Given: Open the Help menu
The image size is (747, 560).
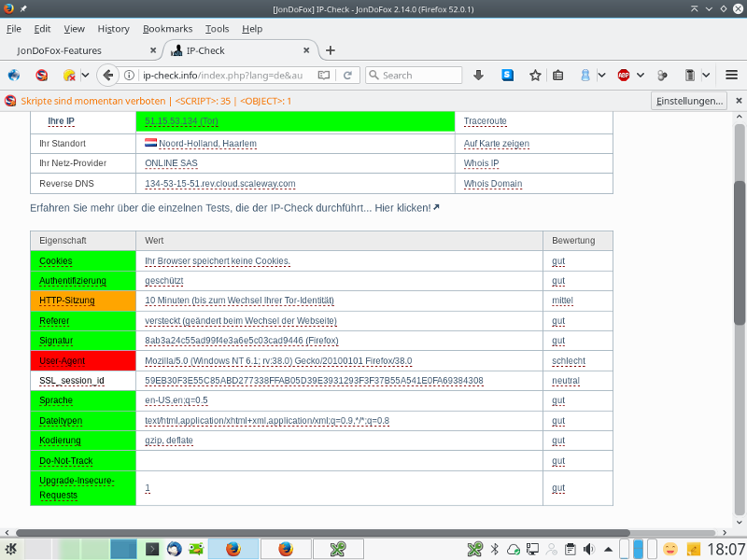Looking at the screenshot, I should click(x=252, y=29).
